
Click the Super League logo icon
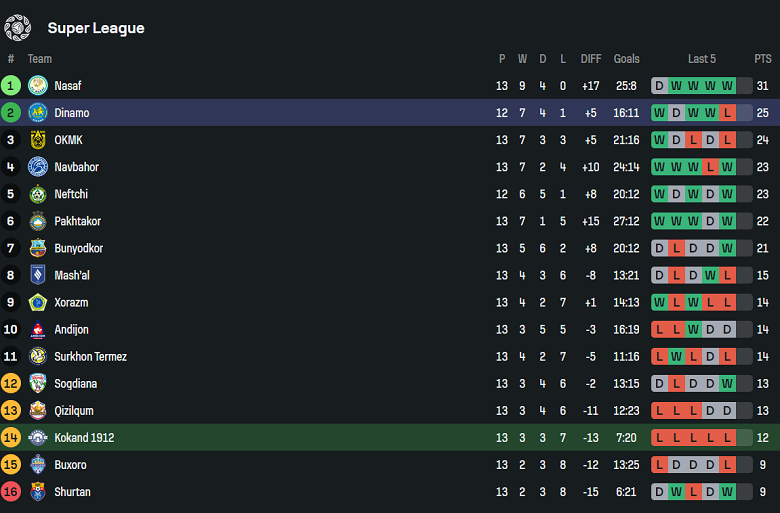[x=18, y=28]
